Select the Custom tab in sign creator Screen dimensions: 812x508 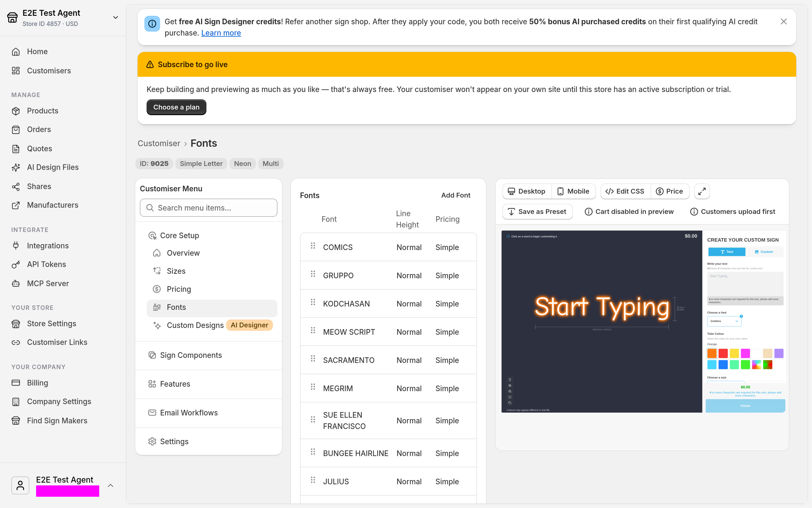point(764,252)
